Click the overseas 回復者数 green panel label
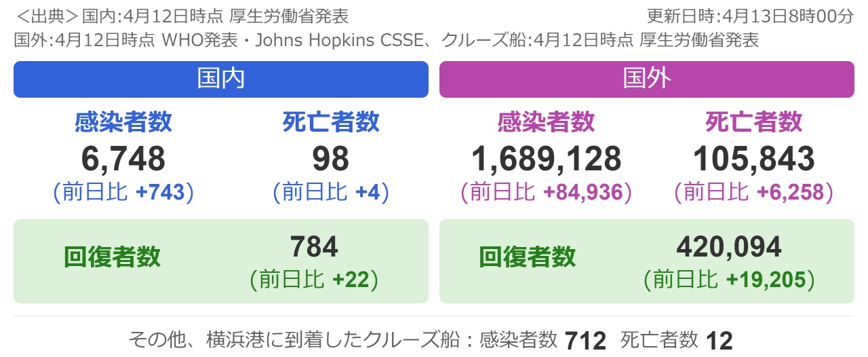This screenshot has width=868, height=357. (x=528, y=257)
